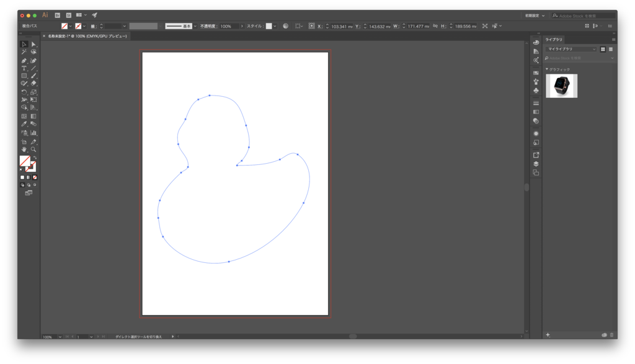This screenshot has width=635, height=364.
Task: Set paint mode to None
Action: tap(35, 177)
